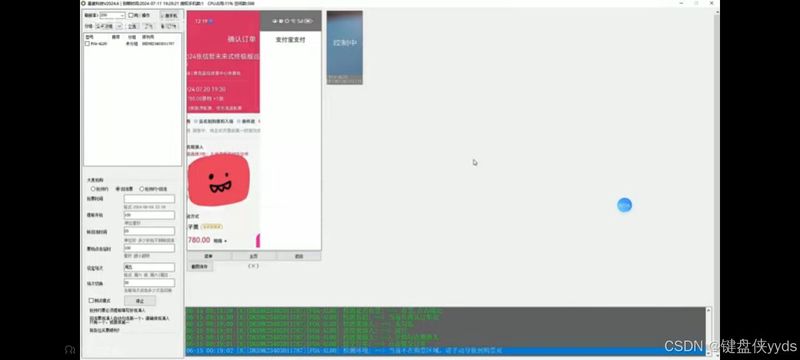Screen dimensions: 800x360
Task: Select the middle radio button under 大麦抢购
Action: (118, 189)
